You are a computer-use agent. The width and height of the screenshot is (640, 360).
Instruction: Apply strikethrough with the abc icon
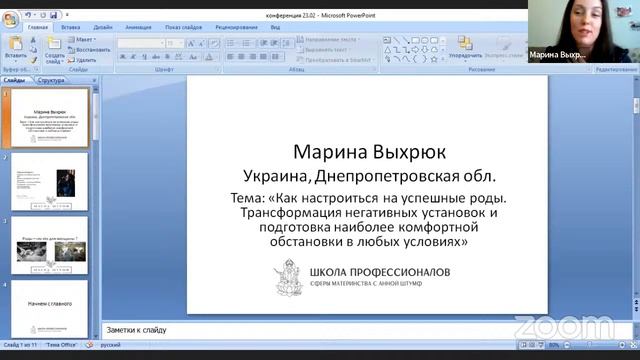click(x=156, y=57)
